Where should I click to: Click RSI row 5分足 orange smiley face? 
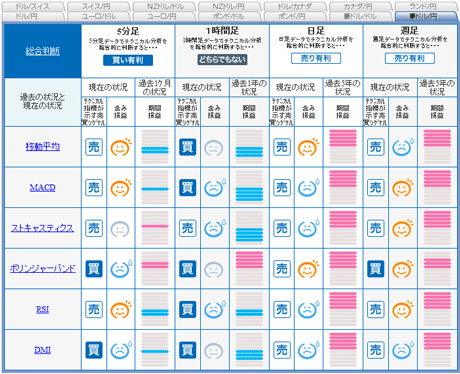click(x=121, y=310)
